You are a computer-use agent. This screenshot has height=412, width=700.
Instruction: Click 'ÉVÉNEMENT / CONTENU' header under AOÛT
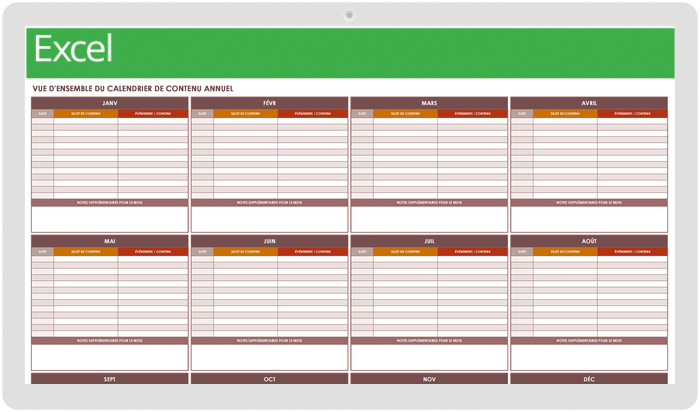[x=633, y=252]
